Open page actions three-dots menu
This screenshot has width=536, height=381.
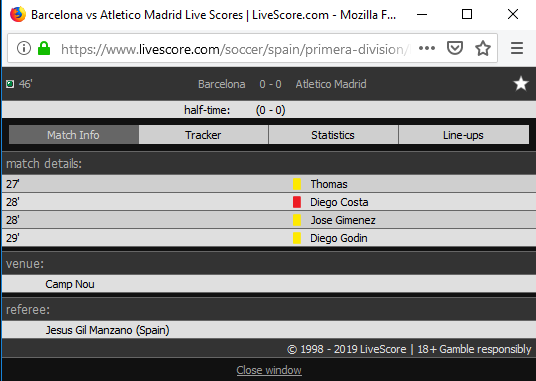[427, 48]
